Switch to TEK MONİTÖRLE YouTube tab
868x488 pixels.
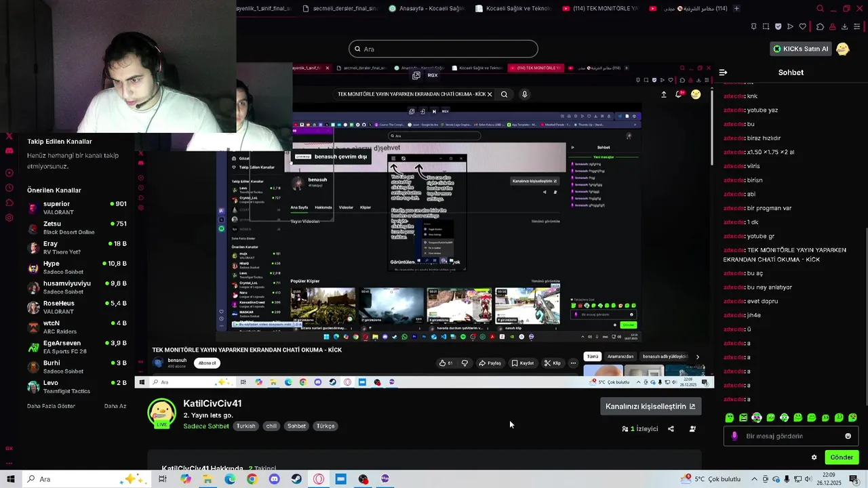pyautogui.click(x=600, y=9)
